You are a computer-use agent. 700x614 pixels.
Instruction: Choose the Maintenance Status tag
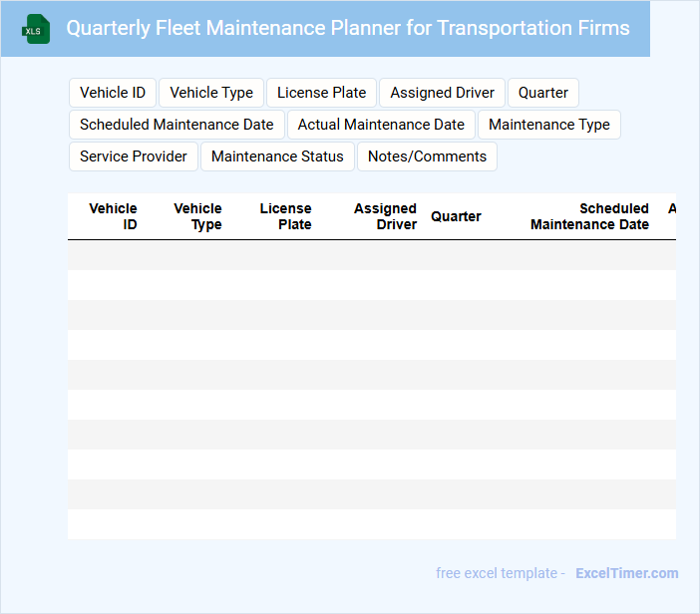pyautogui.click(x=277, y=156)
